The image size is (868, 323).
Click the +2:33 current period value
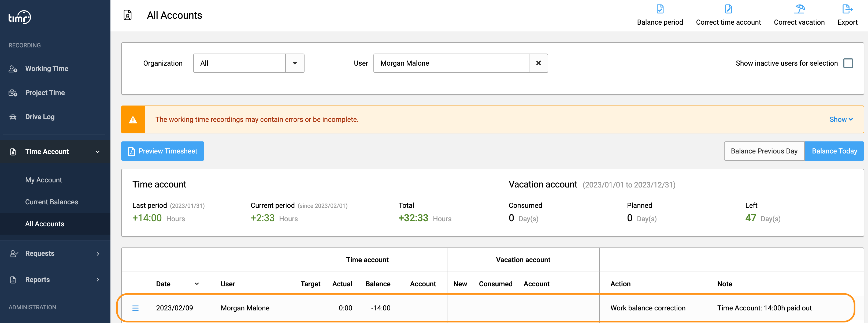pos(262,218)
